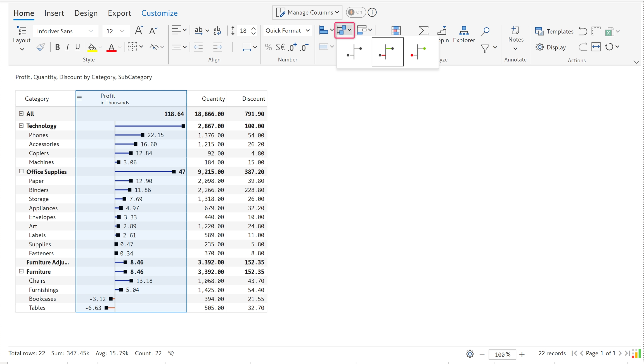This screenshot has height=364, width=644.
Task: Click the summation sigma icon
Action: (x=423, y=31)
